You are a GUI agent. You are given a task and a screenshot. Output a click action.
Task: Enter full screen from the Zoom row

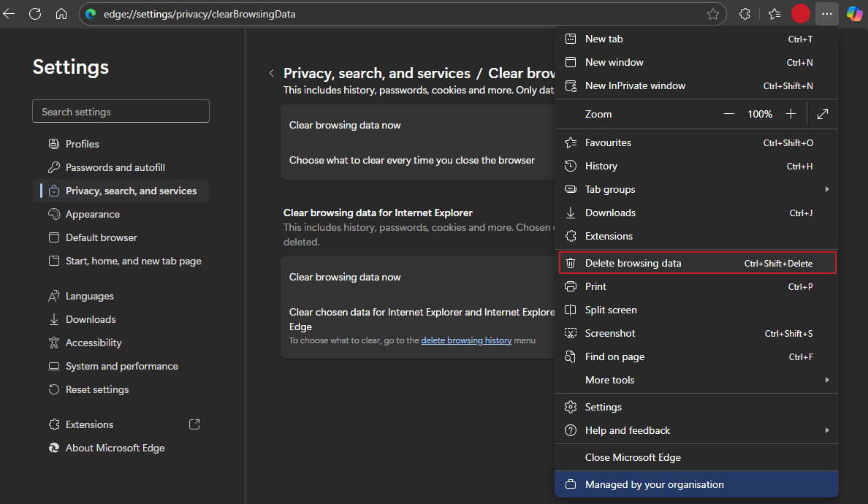pos(823,114)
